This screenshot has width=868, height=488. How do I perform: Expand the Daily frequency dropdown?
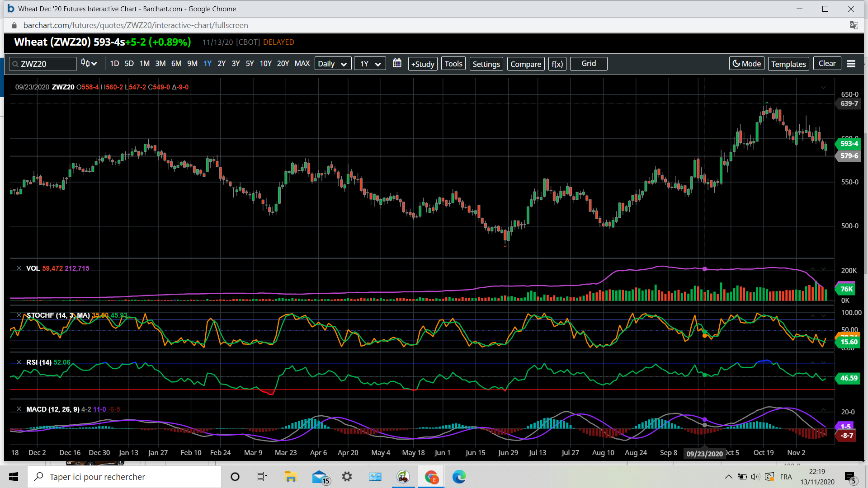332,64
